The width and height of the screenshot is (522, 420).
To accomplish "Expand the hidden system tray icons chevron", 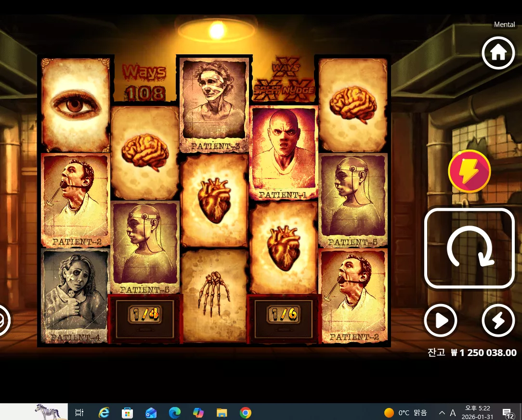I will 442,413.
